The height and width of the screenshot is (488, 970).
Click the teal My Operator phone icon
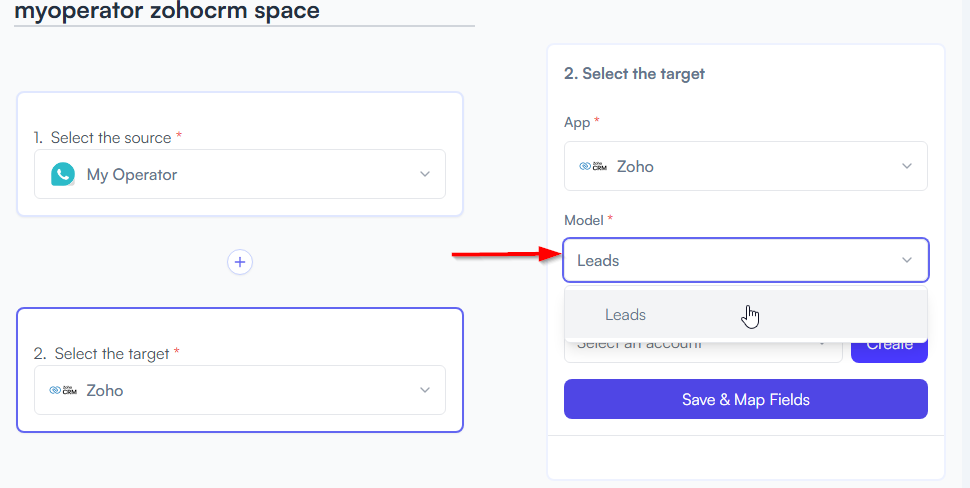pyautogui.click(x=62, y=174)
